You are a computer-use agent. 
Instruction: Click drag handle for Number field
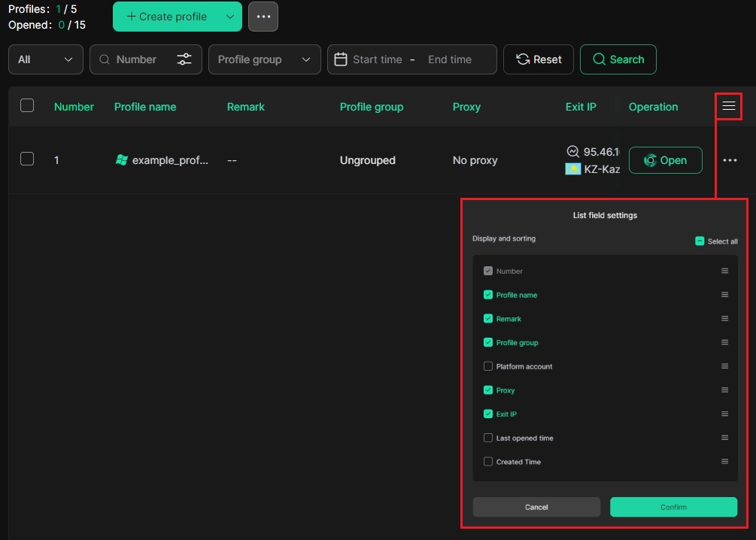pyautogui.click(x=724, y=271)
